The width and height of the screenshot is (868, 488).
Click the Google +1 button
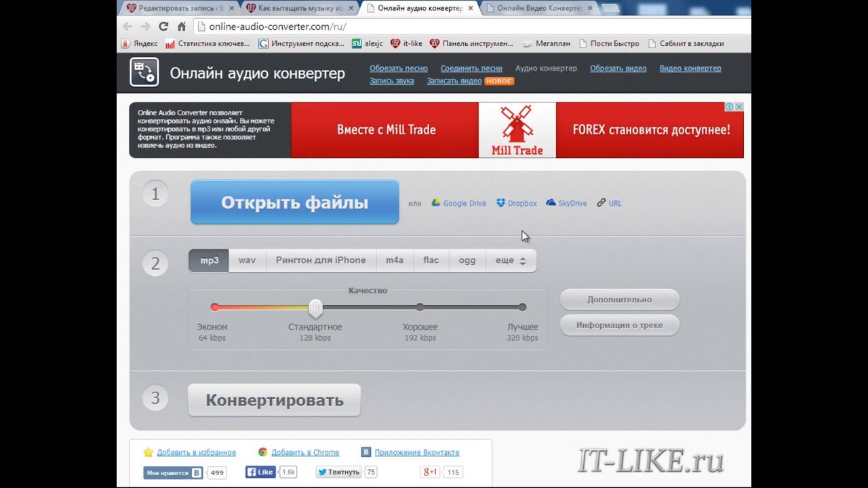tap(431, 472)
